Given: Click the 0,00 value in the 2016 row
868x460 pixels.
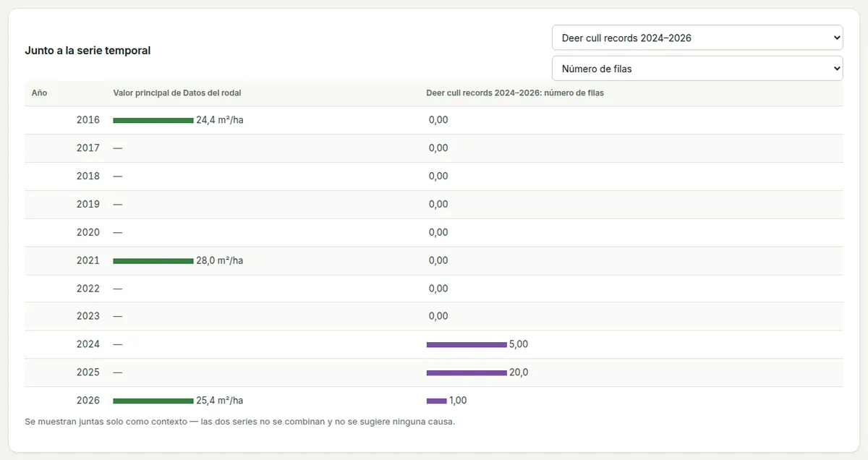Looking at the screenshot, I should 438,120.
